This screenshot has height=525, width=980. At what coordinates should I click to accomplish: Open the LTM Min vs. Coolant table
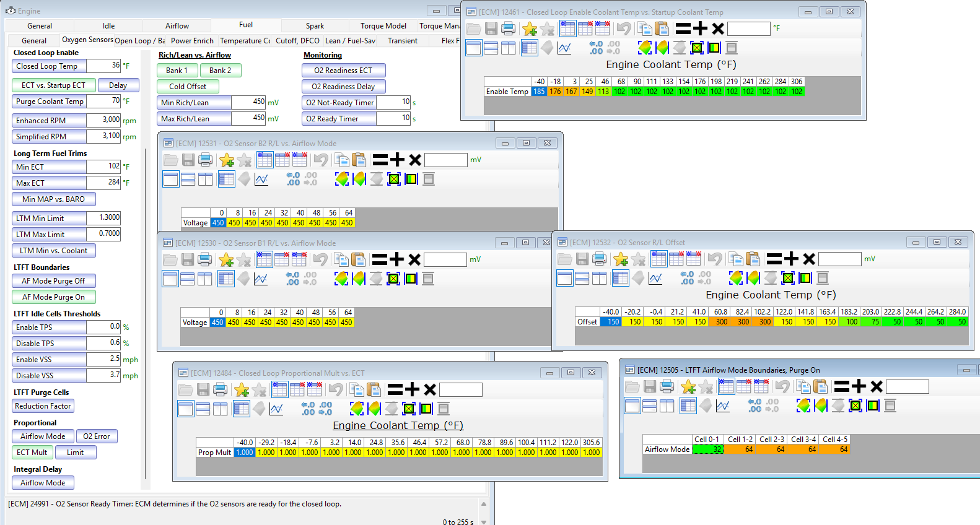point(54,251)
